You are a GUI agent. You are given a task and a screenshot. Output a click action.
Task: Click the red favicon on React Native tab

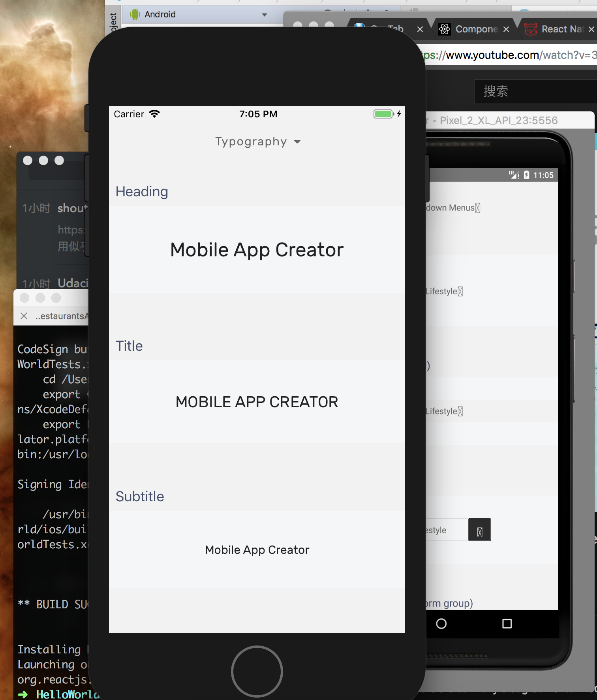(530, 29)
